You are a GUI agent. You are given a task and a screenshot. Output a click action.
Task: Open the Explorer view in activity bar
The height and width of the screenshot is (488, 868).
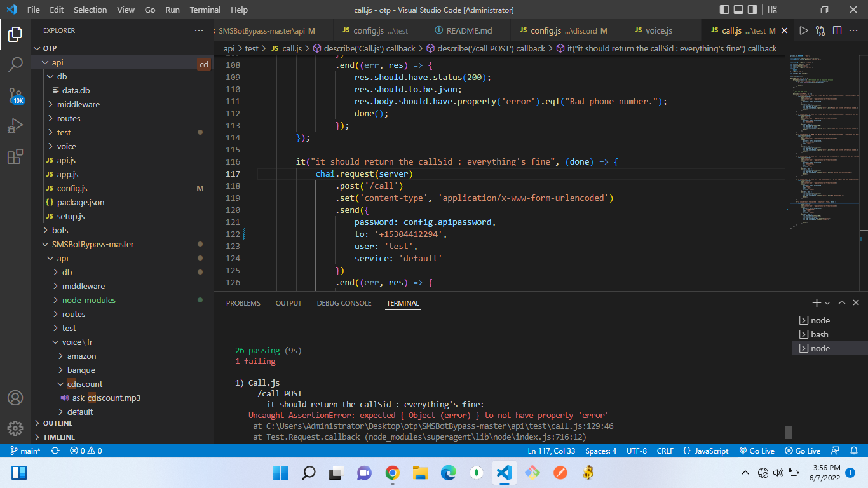coord(15,34)
